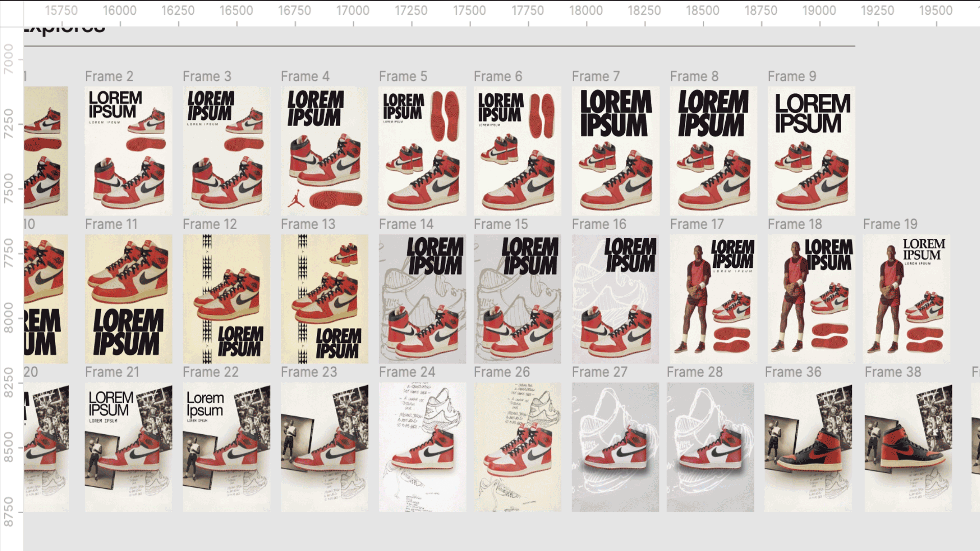Image resolution: width=980 pixels, height=551 pixels.
Task: Open the Frame 7 artboard
Action: pyautogui.click(x=615, y=151)
